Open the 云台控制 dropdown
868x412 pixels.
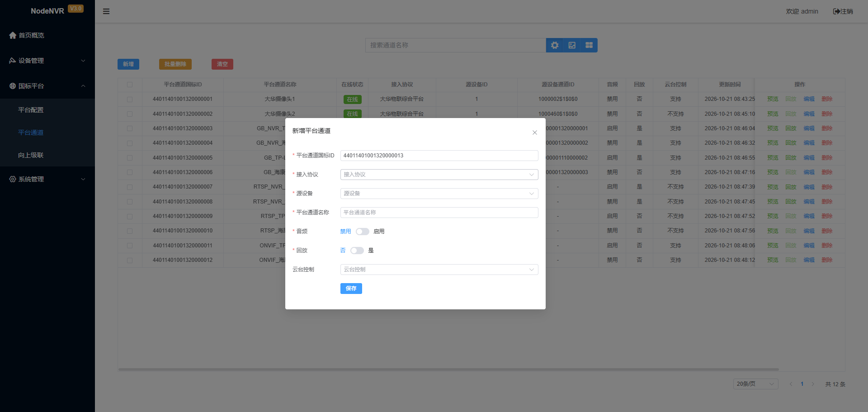pos(439,270)
